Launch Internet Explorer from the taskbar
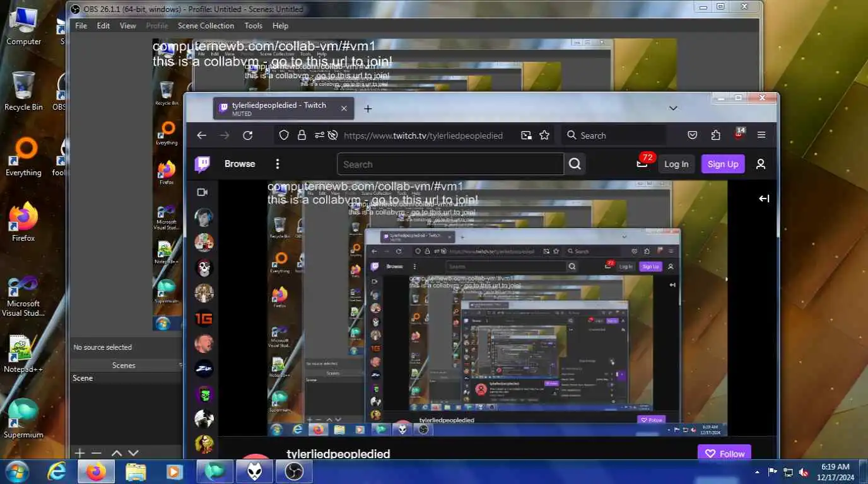 [x=57, y=471]
